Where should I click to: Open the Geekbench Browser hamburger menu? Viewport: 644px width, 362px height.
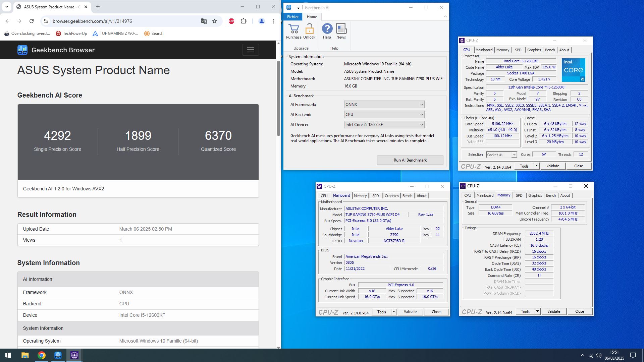(x=250, y=50)
